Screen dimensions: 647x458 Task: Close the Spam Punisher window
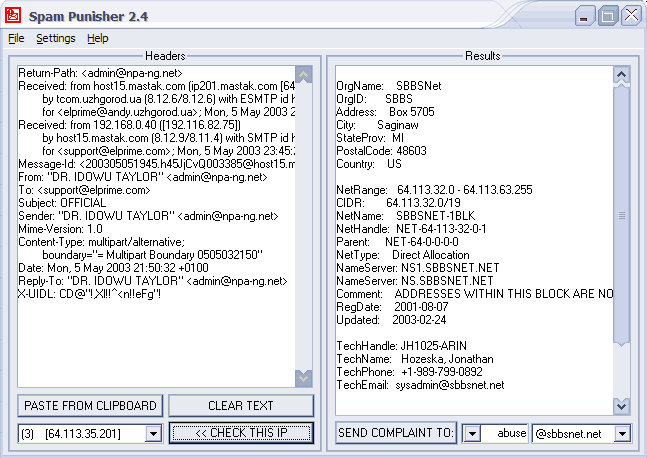[x=631, y=16]
